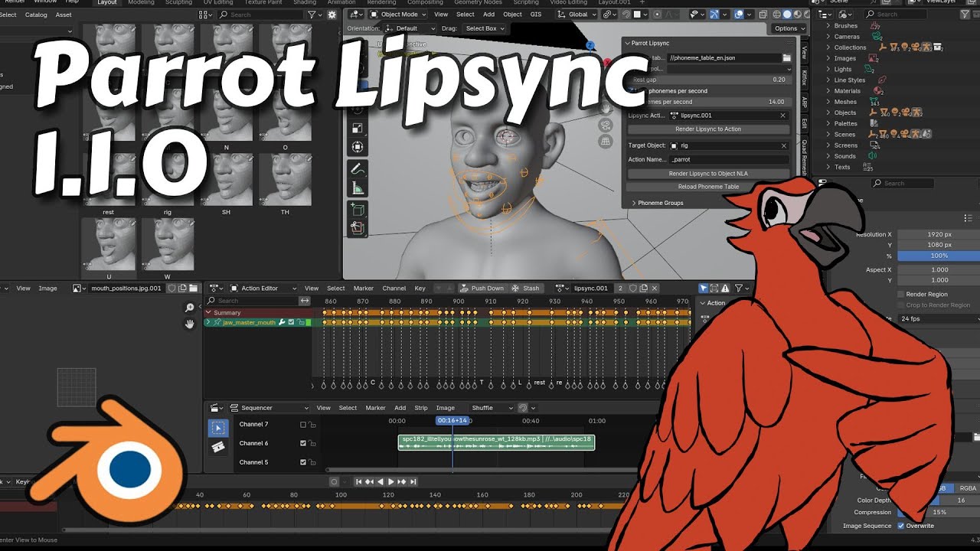Clear the lipsync.001 action field with X
The height and width of the screenshot is (551, 980).
pyautogui.click(x=782, y=115)
